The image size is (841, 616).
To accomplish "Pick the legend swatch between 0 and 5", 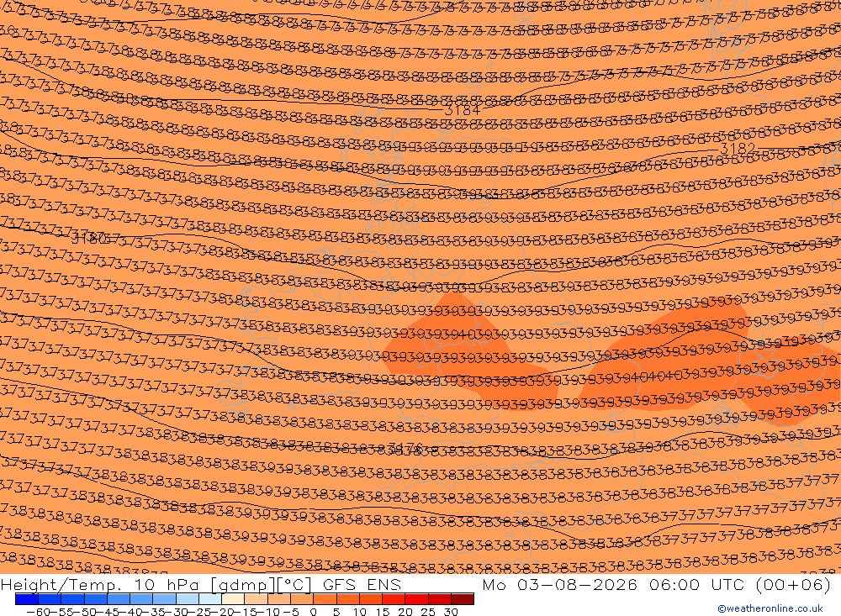I will pos(325,599).
